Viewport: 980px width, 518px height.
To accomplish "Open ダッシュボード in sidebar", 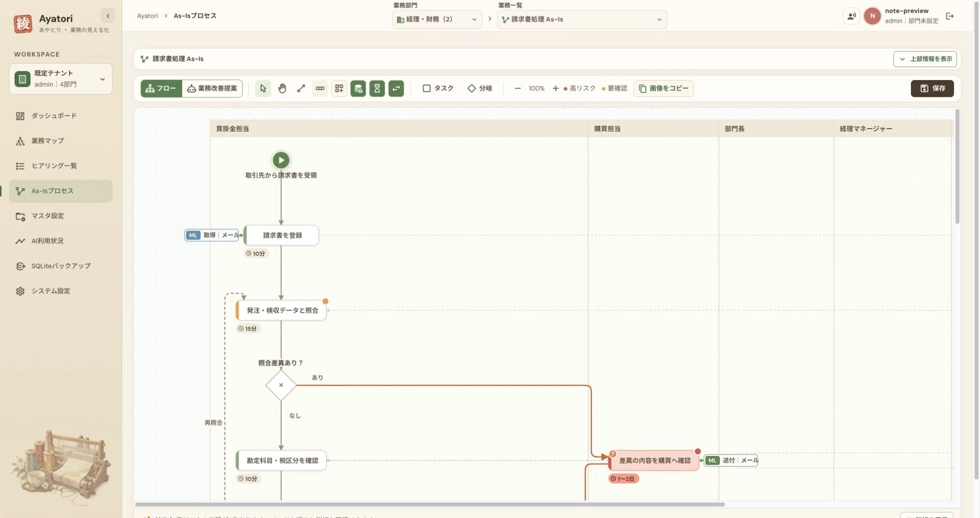I will (60, 116).
